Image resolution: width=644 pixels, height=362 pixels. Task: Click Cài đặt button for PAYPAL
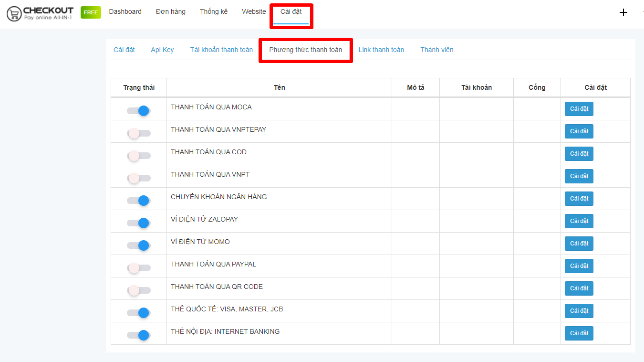pos(579,266)
